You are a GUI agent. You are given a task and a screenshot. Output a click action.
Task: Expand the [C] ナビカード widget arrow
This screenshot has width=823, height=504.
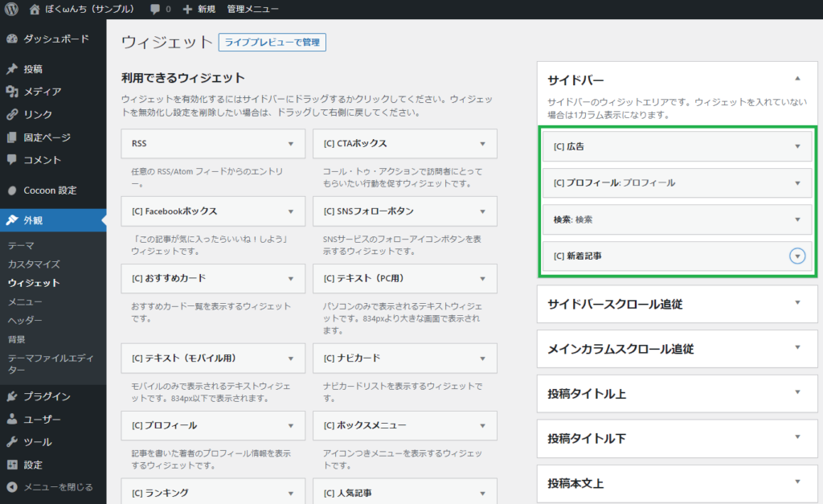tap(483, 359)
